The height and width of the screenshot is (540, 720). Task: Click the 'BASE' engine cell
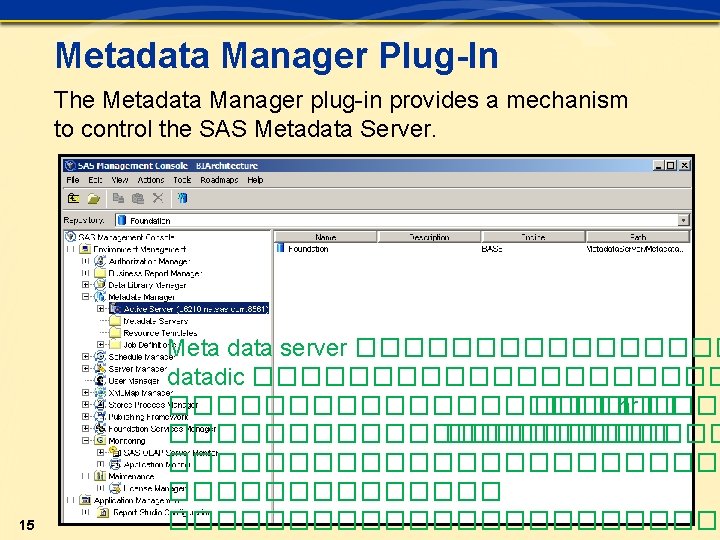(x=492, y=249)
